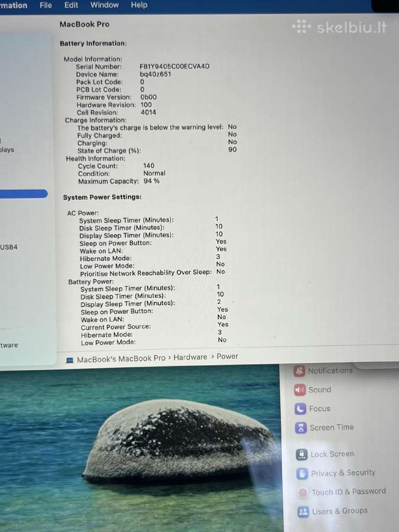Open the Help menu
The image size is (399, 532).
point(139,5)
